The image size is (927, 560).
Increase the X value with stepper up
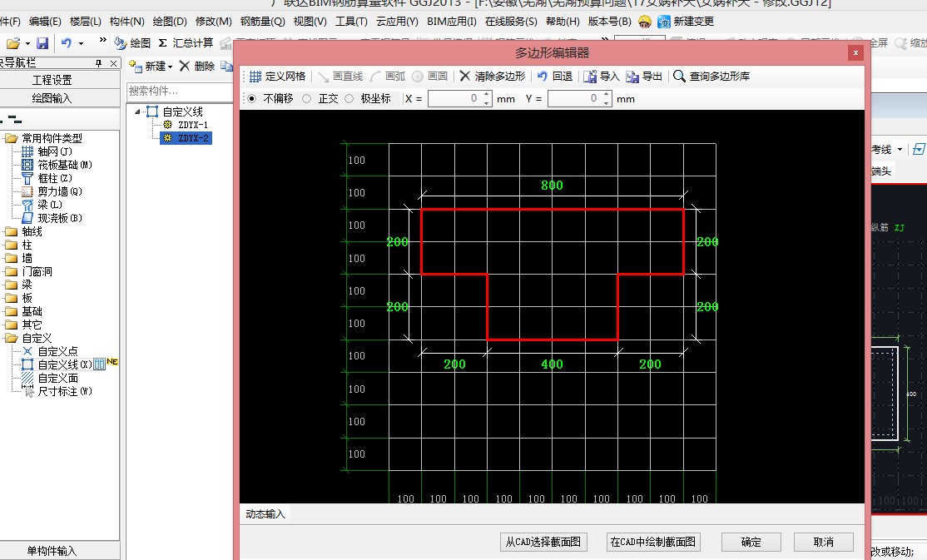487,95
